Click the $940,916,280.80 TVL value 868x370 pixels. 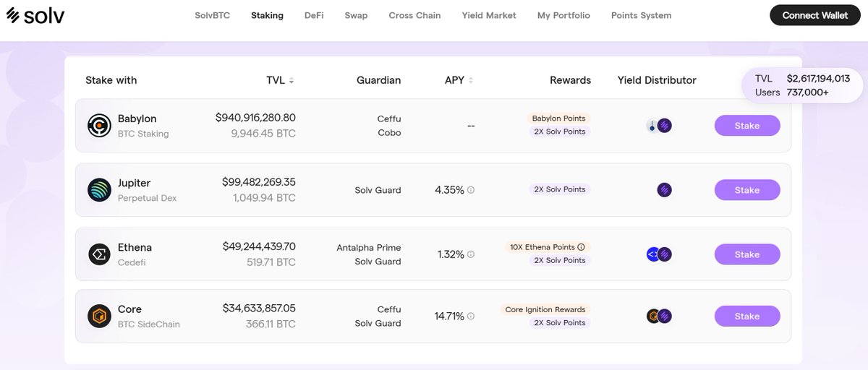[255, 118]
